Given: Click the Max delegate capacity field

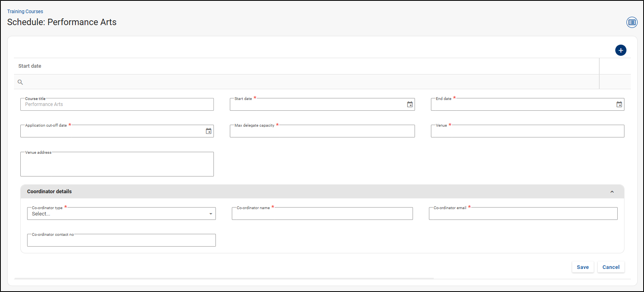Looking at the screenshot, I should point(322,131).
